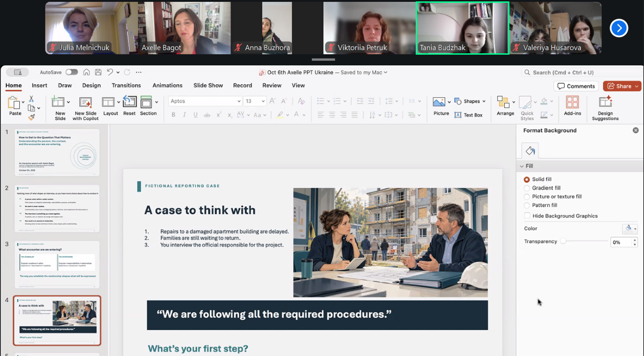Click the Save icon in the title bar
Image resolution: width=644 pixels, height=356 pixels.
tap(98, 72)
